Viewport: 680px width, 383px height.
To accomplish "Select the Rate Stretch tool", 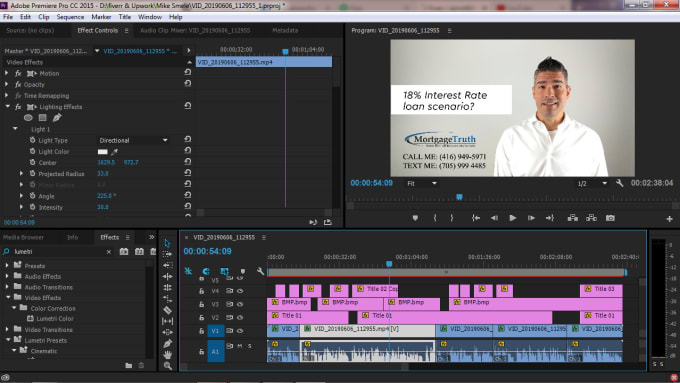I will pyautogui.click(x=167, y=288).
